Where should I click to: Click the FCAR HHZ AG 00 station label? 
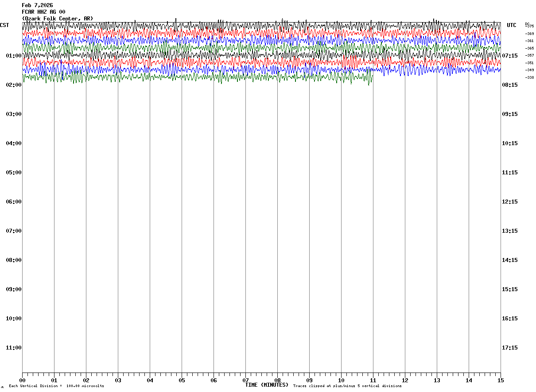point(43,12)
